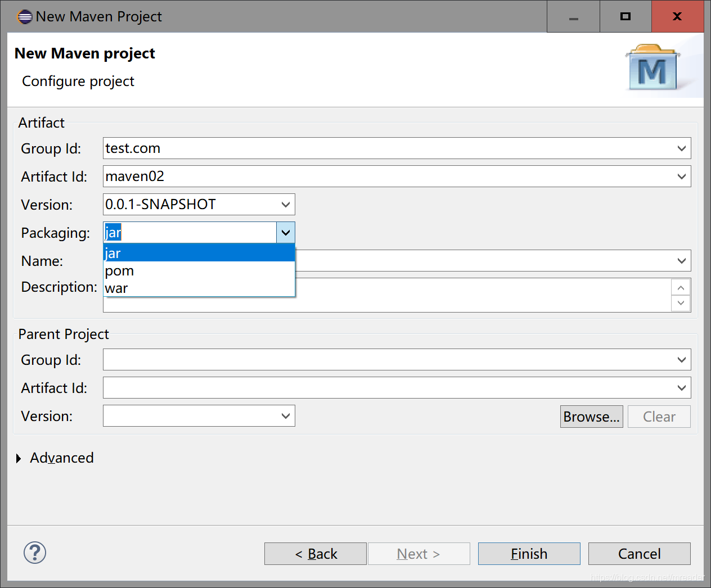This screenshot has height=588, width=711.
Task: Select jar from Packaging list
Action: pos(199,253)
